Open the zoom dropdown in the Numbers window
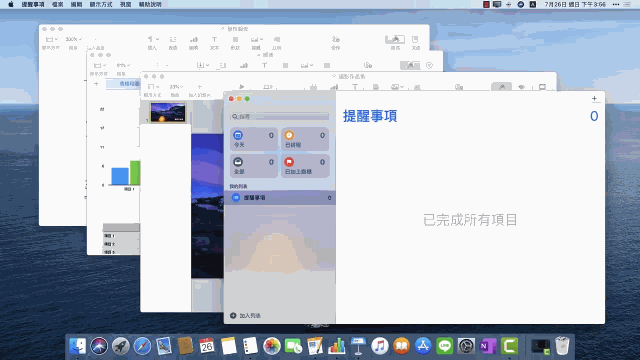 (123, 65)
